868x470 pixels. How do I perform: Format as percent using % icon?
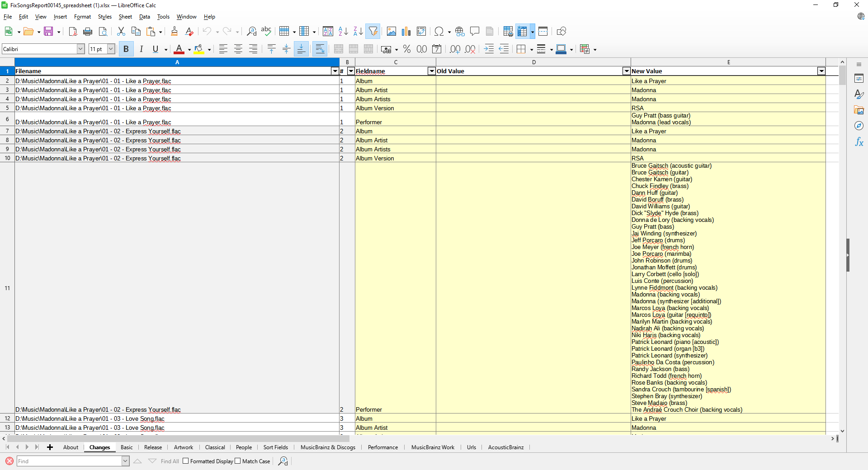point(407,49)
